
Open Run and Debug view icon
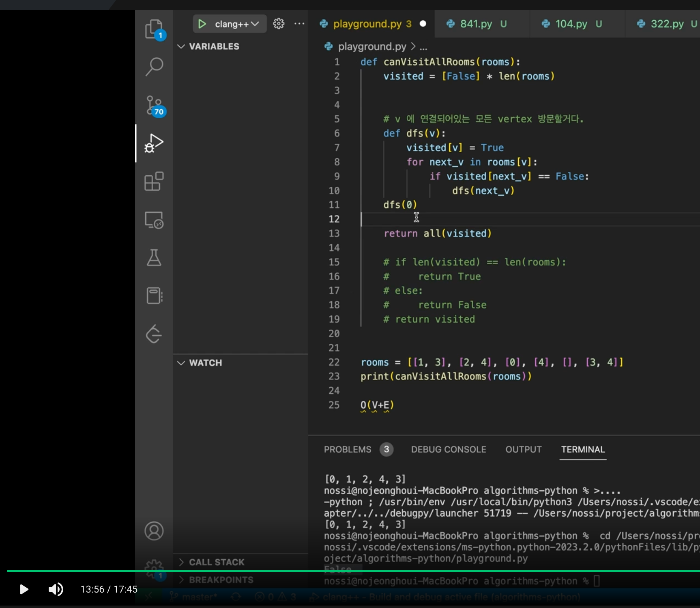tap(154, 143)
